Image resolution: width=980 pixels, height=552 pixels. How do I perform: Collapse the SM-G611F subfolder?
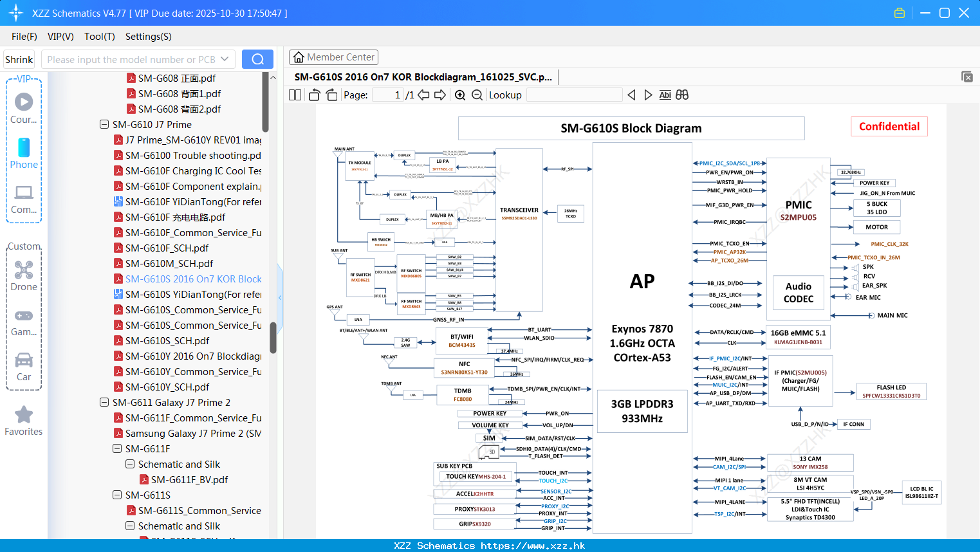pos(117,449)
